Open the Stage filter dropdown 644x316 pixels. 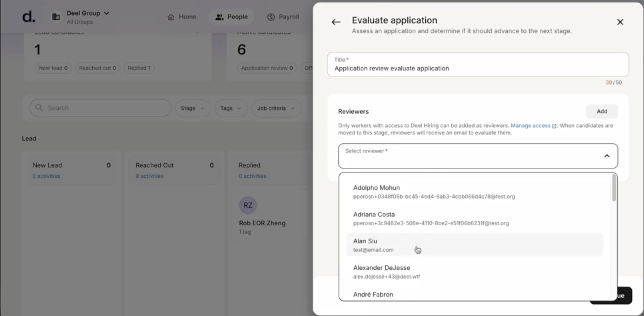pos(192,108)
